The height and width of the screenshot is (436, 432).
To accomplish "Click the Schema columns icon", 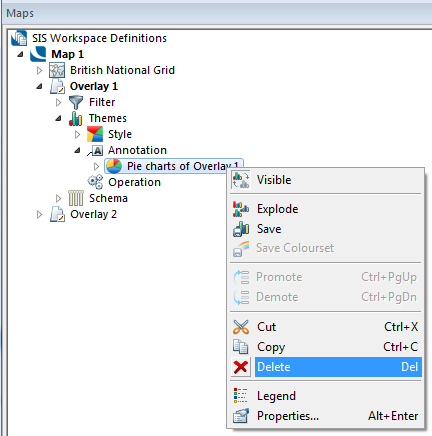I will (76, 198).
